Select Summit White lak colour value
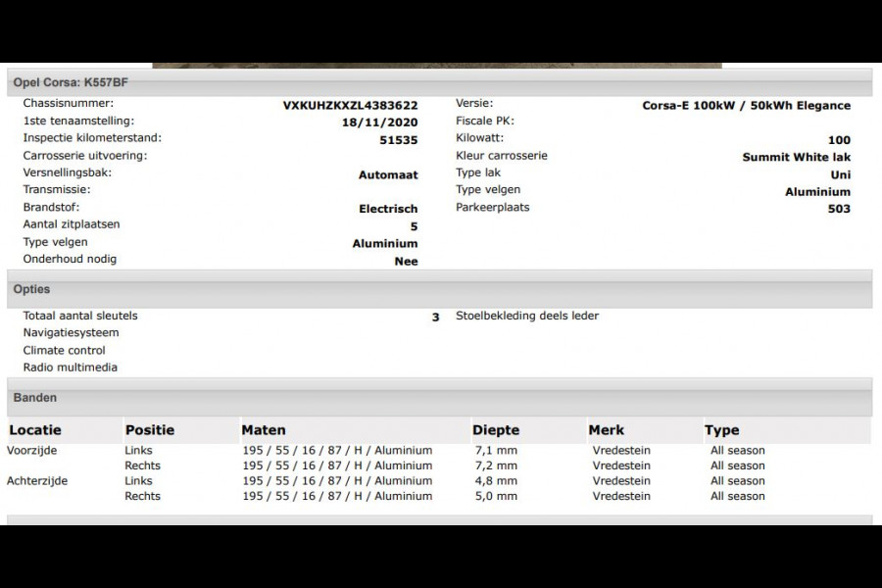This screenshot has width=882, height=588. coord(797,157)
